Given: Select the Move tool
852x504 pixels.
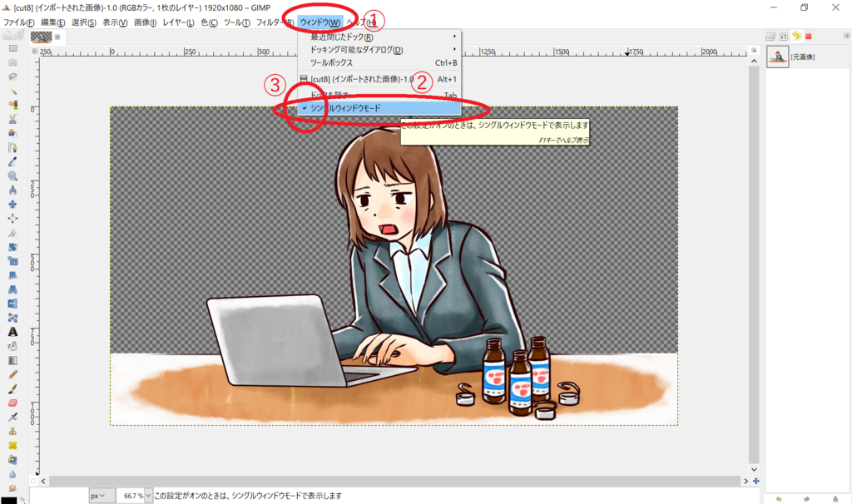Looking at the screenshot, I should point(12,205).
